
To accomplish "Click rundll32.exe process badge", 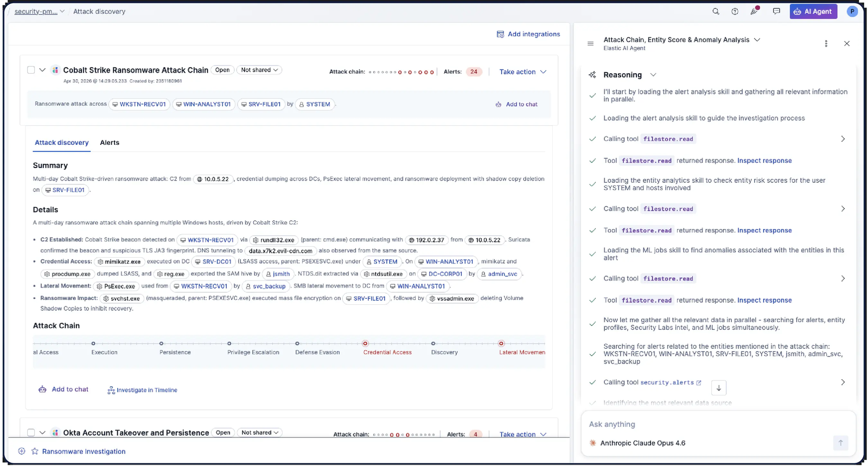I will click(x=274, y=240).
